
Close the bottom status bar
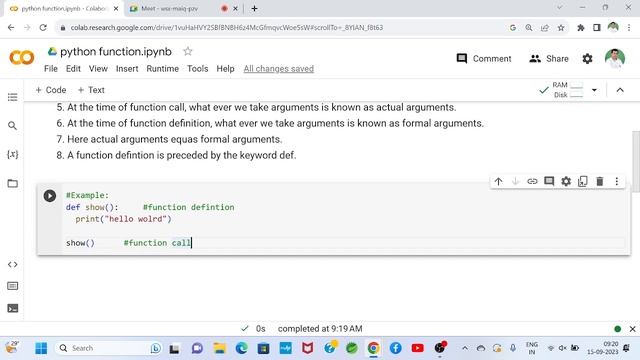tap(633, 329)
